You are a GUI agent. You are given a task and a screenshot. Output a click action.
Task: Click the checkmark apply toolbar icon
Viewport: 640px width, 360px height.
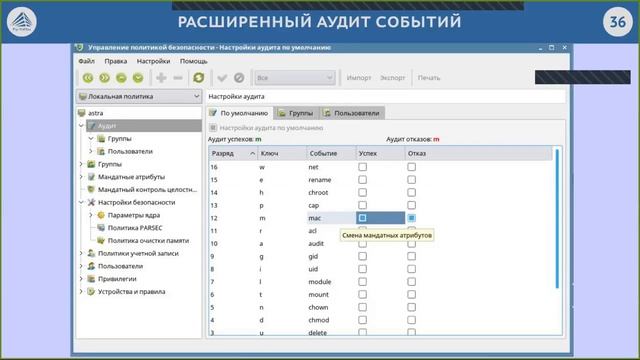click(222, 78)
